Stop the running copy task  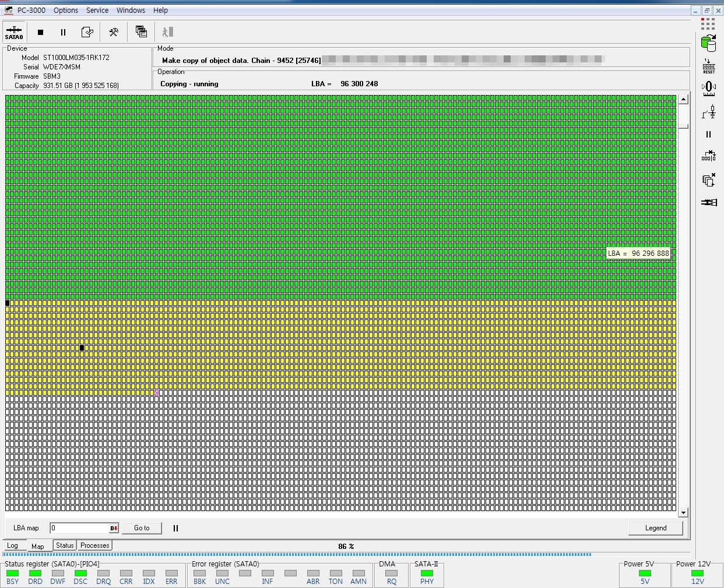tap(40, 32)
